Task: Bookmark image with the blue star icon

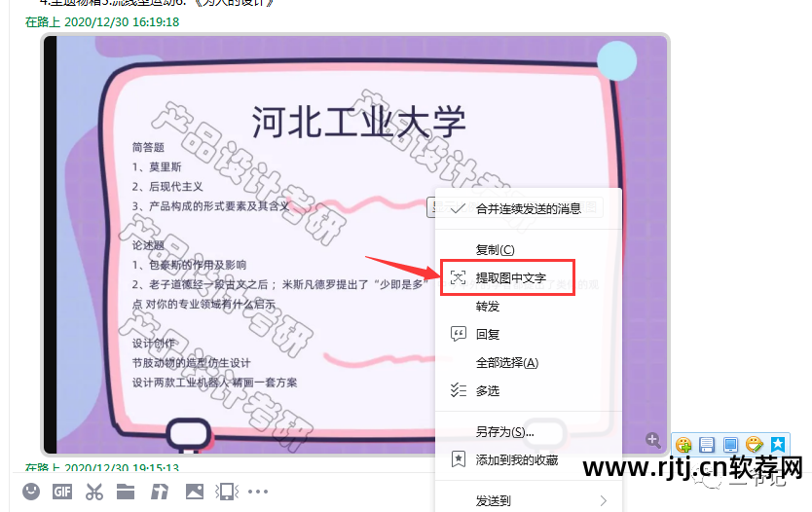Action: [778, 444]
